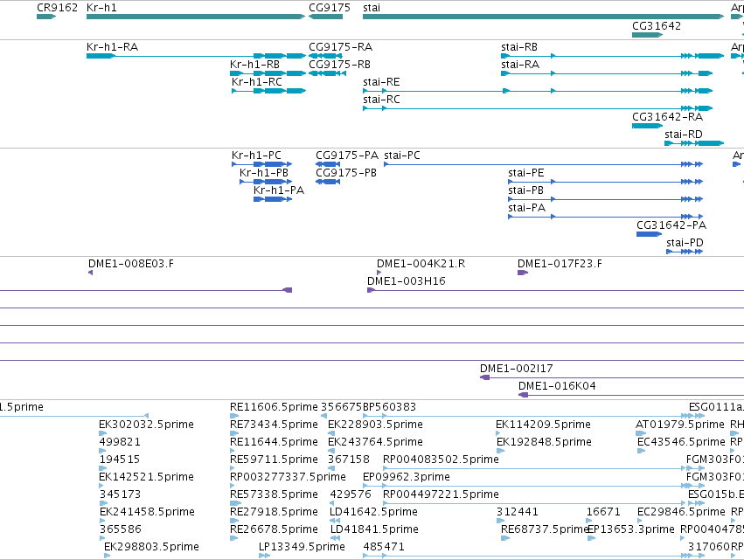Select the 345173 EST entry
The image size is (744, 560).
tap(103, 503)
